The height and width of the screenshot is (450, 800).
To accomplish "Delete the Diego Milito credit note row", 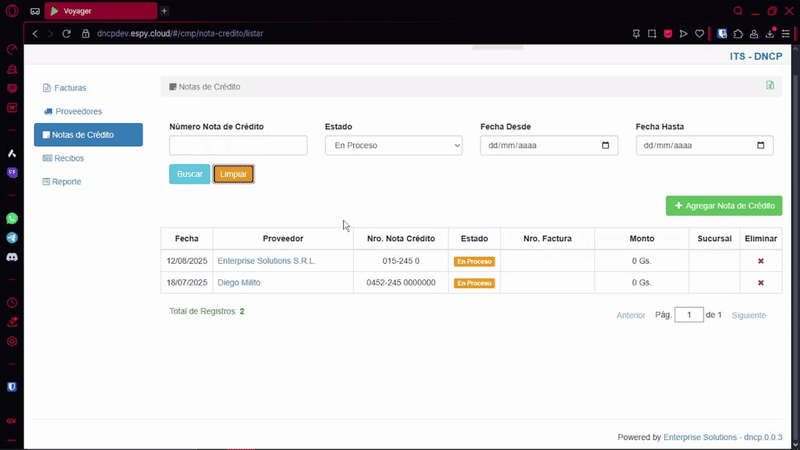I will [x=760, y=283].
